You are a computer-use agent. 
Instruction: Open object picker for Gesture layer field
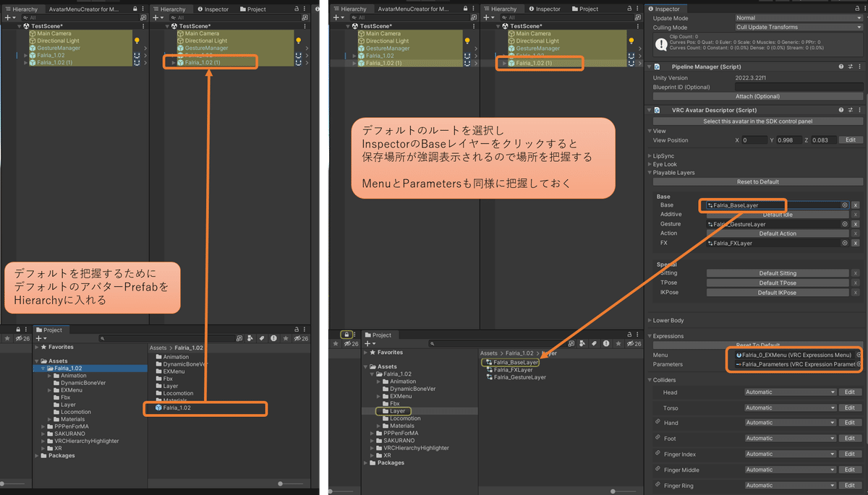(x=844, y=224)
